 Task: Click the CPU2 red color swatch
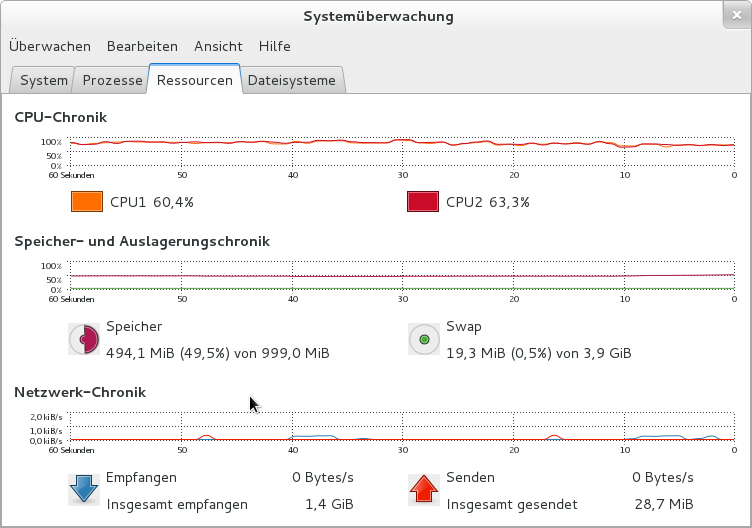(423, 202)
